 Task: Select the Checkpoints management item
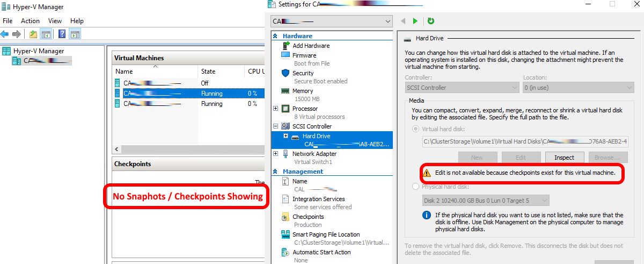point(308,217)
